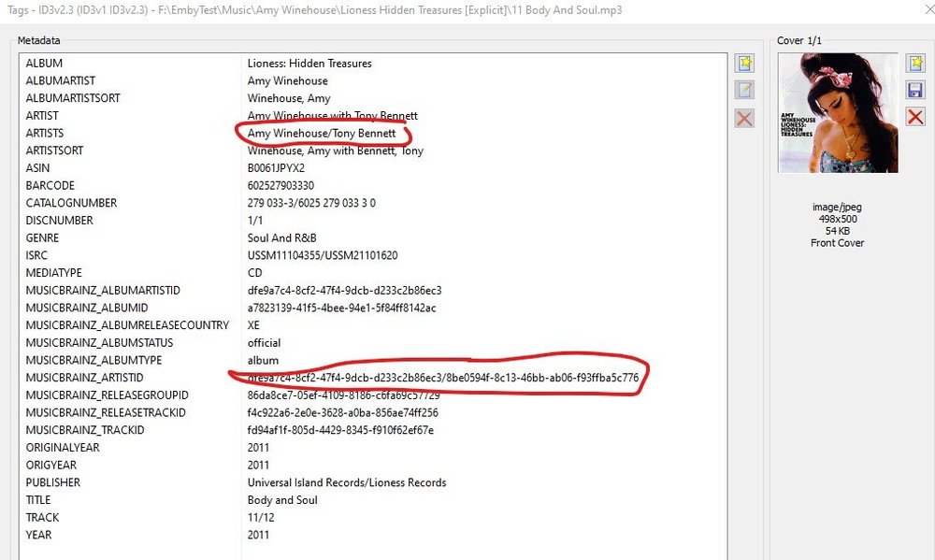Select TITLE value 'Body and Soul'
This screenshot has height=560, width=935.
pos(282,500)
